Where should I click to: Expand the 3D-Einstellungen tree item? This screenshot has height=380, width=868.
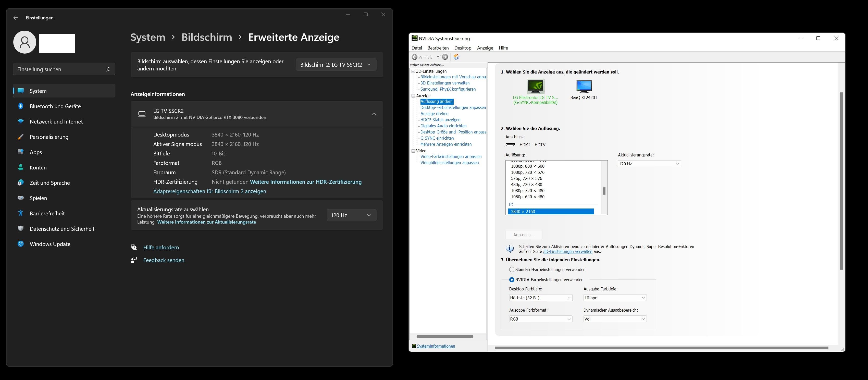pos(414,70)
